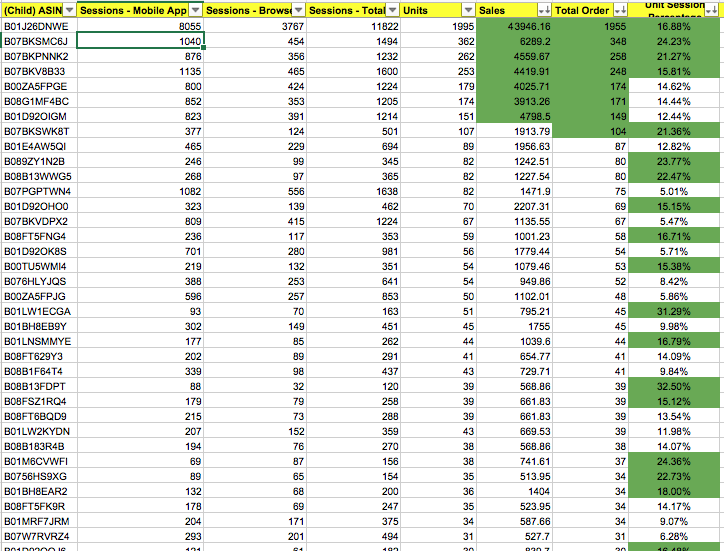Viewport: 724px width, 551px height.
Task: Select ASIN cell B08B13WWG5
Action: pyautogui.click(x=39, y=176)
